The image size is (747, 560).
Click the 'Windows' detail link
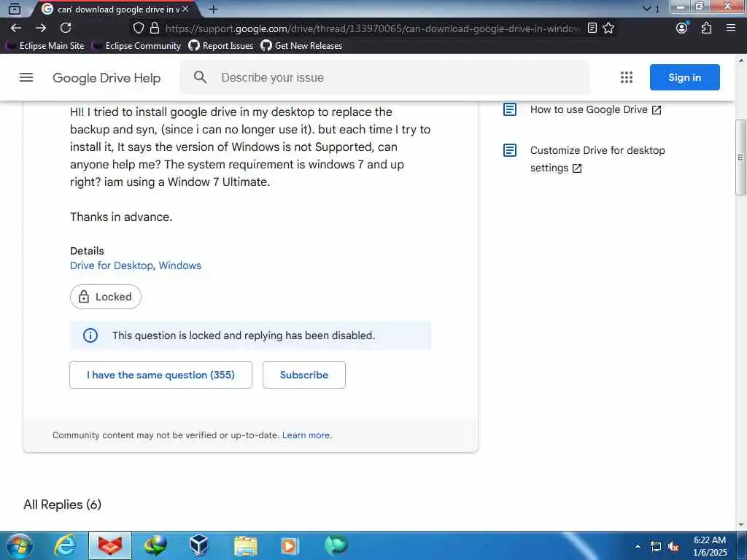coord(179,265)
